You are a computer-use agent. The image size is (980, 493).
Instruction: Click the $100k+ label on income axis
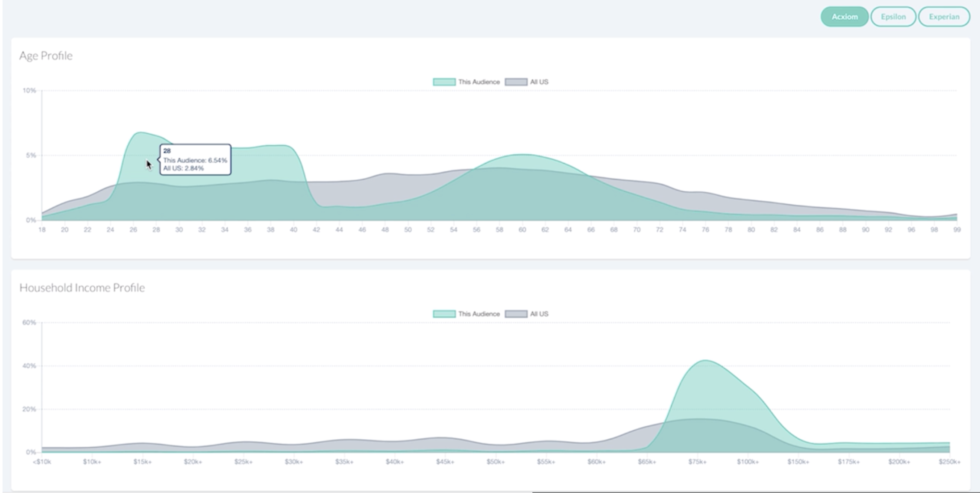(748, 462)
